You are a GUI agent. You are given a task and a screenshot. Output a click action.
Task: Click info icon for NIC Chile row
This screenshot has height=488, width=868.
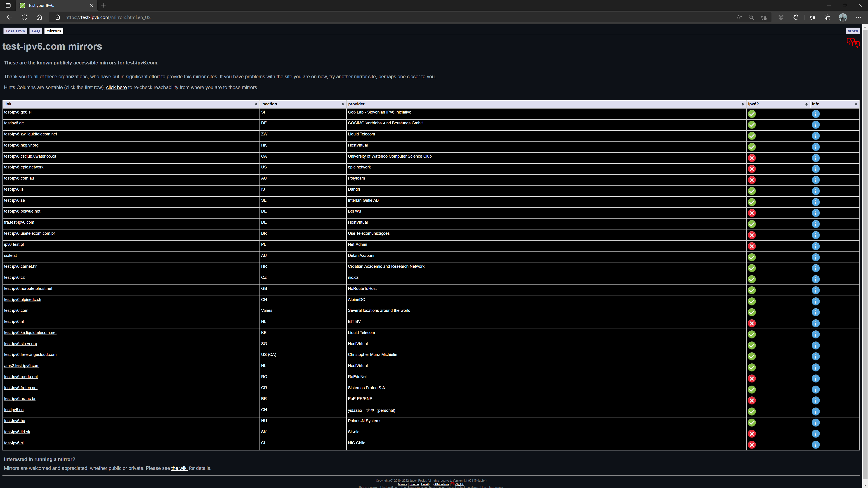tap(815, 445)
